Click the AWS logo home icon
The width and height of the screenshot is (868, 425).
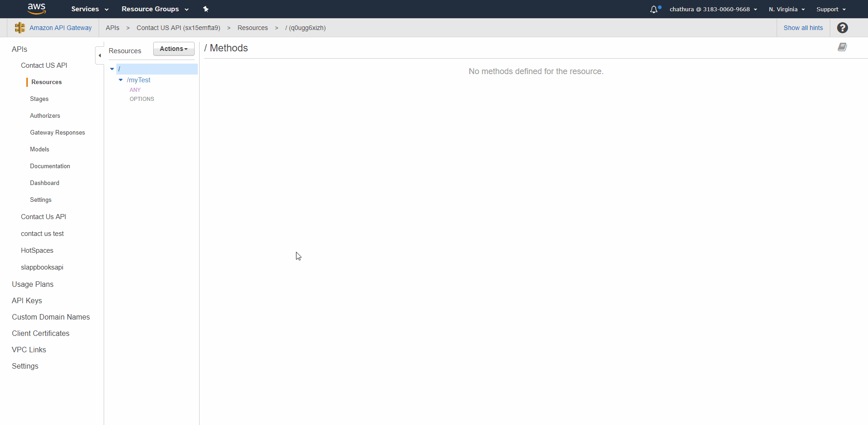36,9
